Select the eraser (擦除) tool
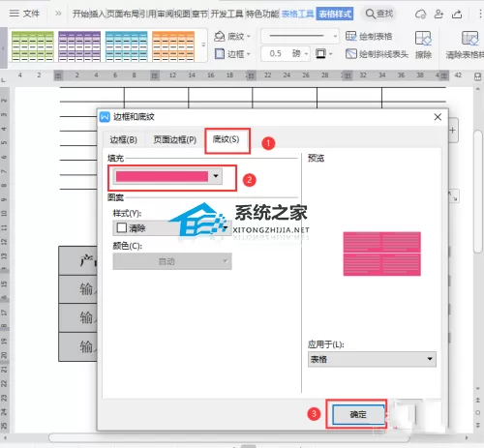Image resolution: width=484 pixels, height=448 pixels. pyautogui.click(x=423, y=45)
